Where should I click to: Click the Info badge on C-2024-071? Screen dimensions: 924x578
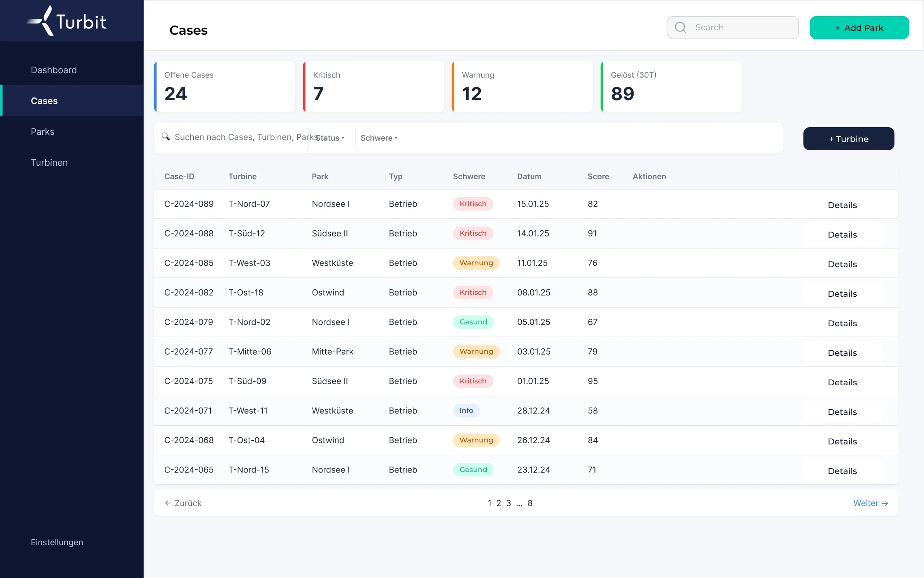coord(466,410)
